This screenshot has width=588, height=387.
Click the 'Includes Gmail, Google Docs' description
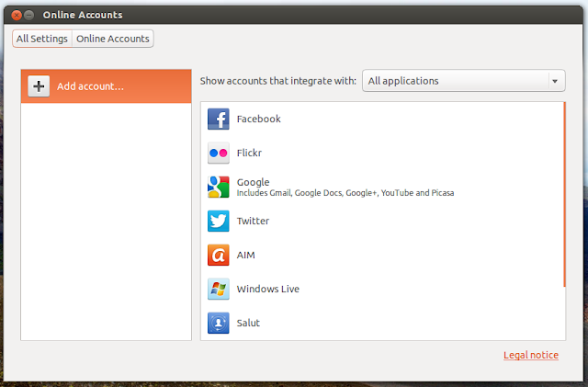coord(345,193)
